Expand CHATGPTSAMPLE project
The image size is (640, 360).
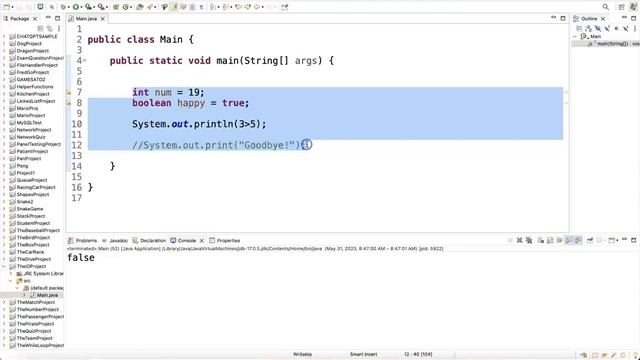click(4, 36)
